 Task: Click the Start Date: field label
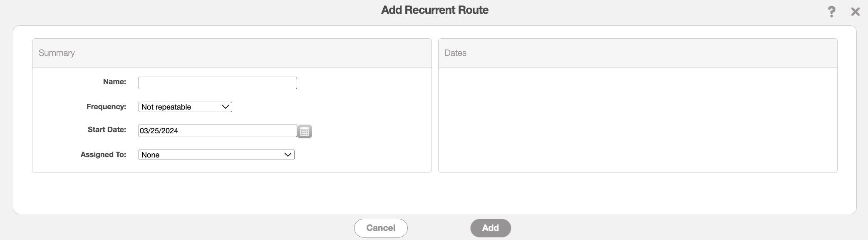coord(107,130)
